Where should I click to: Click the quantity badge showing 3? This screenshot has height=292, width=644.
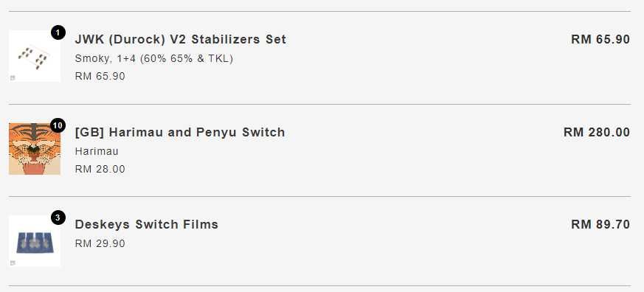[58, 218]
